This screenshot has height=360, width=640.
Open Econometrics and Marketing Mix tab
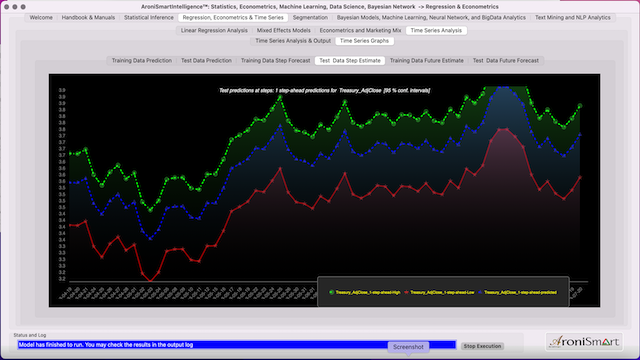(360, 31)
